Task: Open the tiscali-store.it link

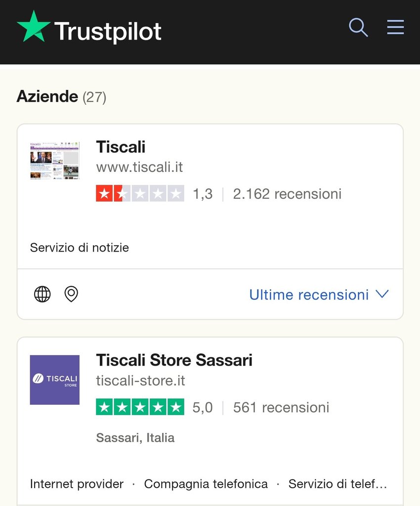Action: pos(140,381)
